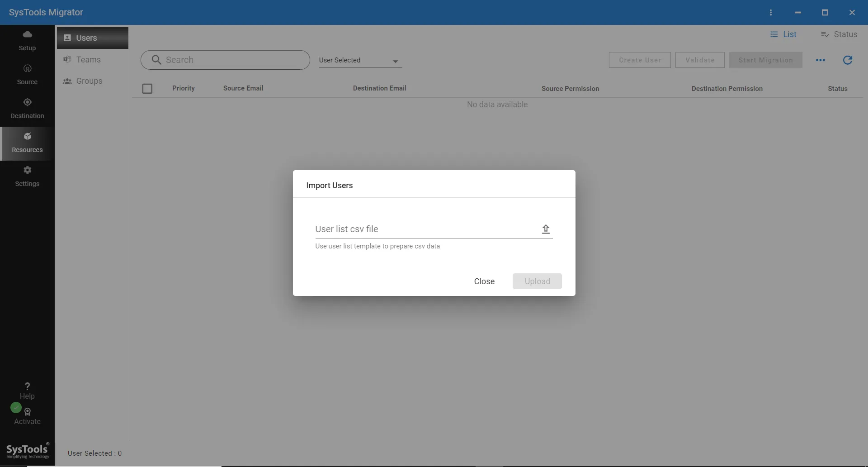Switch to the Groups tab
The width and height of the screenshot is (868, 467).
(x=93, y=81)
